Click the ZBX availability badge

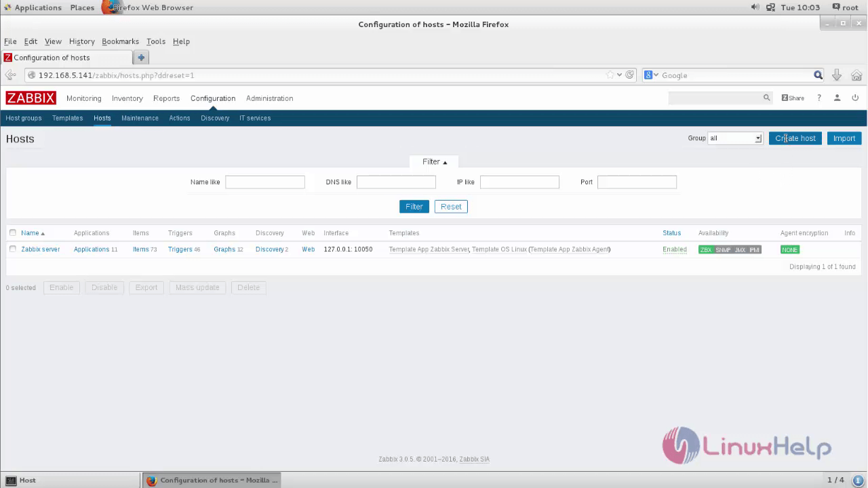pos(706,249)
